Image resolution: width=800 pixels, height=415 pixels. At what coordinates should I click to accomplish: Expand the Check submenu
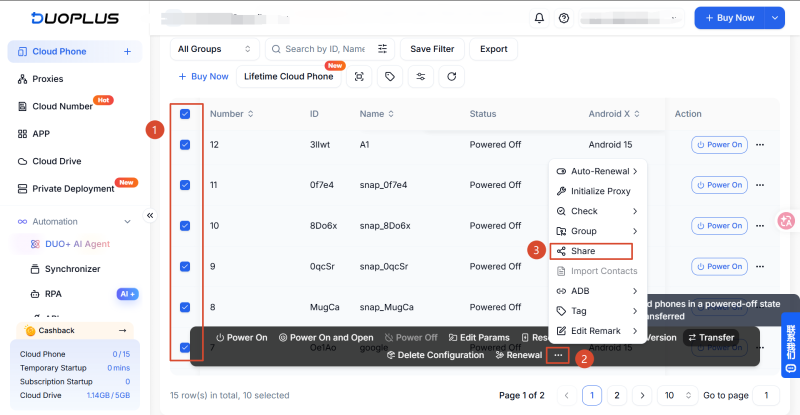597,211
